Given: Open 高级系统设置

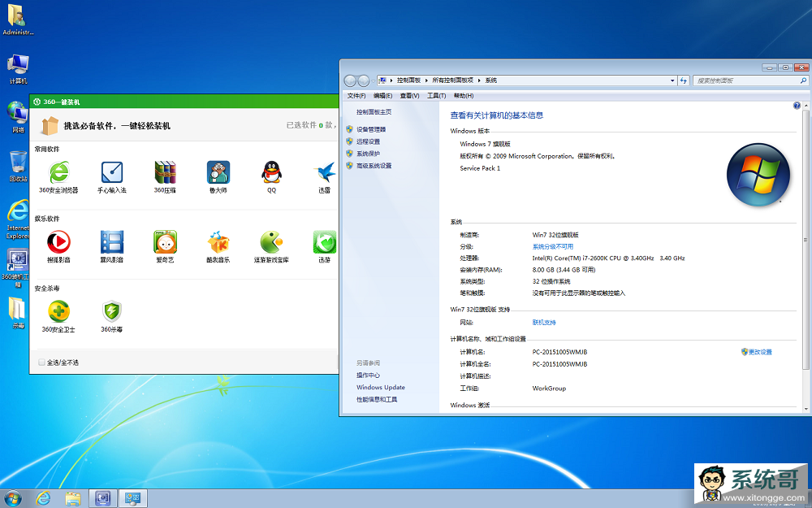Looking at the screenshot, I should [374, 166].
